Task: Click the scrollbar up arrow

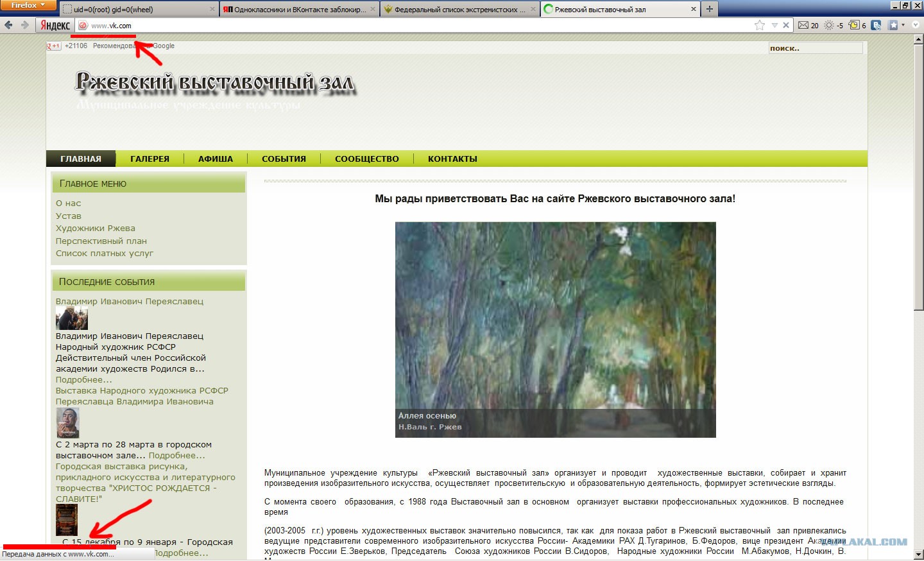Action: coord(918,40)
